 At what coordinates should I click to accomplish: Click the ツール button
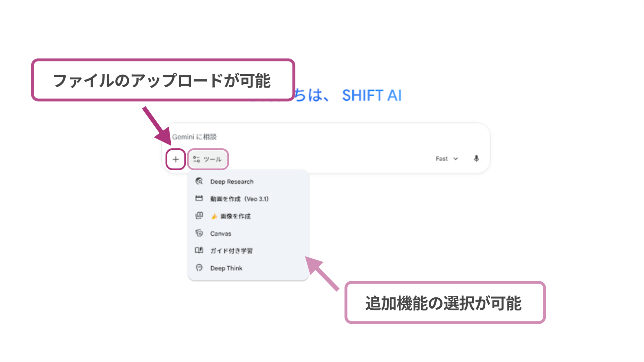(208, 159)
